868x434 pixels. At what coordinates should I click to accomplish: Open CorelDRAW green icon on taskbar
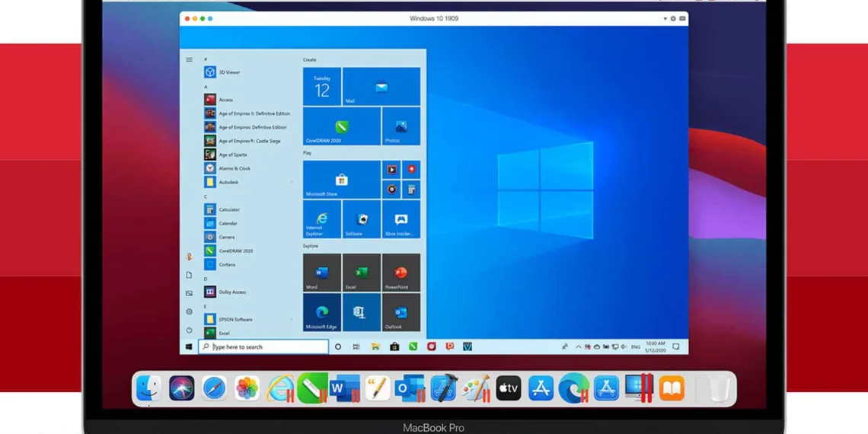[413, 346]
